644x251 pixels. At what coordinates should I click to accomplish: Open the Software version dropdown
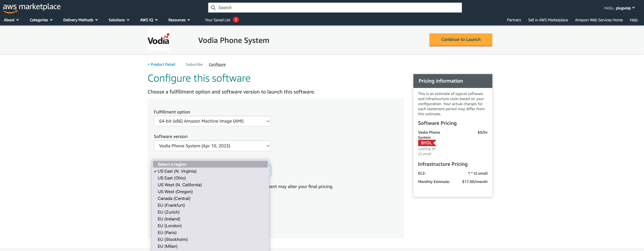click(x=212, y=146)
